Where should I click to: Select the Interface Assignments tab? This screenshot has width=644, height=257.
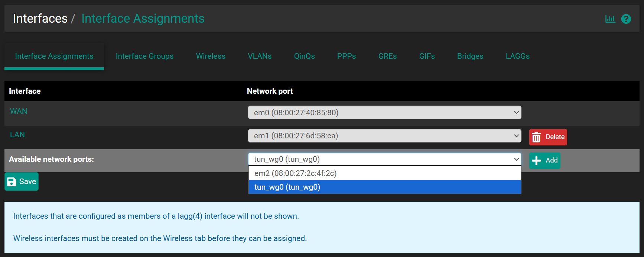pyautogui.click(x=54, y=56)
